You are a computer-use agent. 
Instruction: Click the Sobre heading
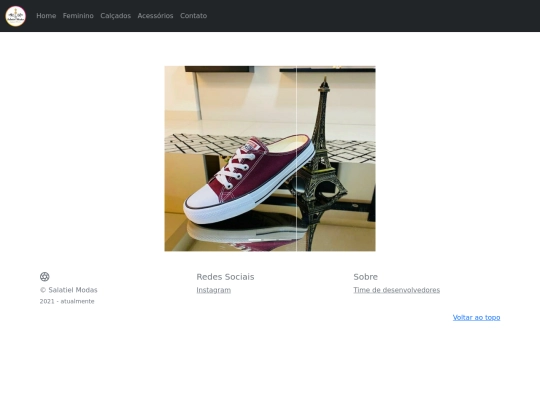[365, 277]
